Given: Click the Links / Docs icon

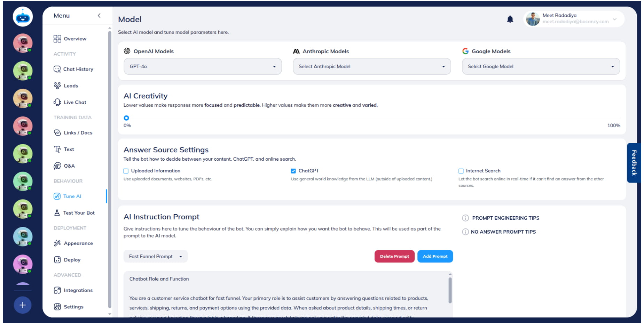Looking at the screenshot, I should click(57, 132).
